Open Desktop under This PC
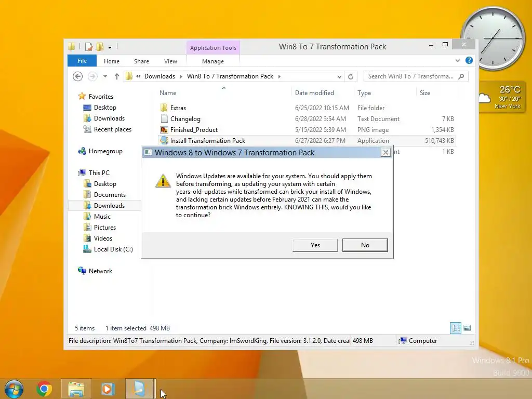532x399 pixels. [x=105, y=184]
